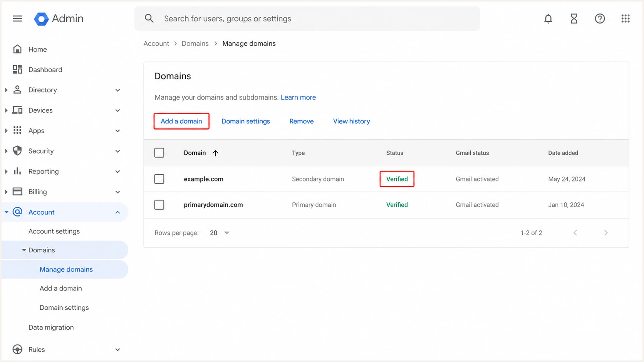Open the Home sidebar item

coord(38,49)
